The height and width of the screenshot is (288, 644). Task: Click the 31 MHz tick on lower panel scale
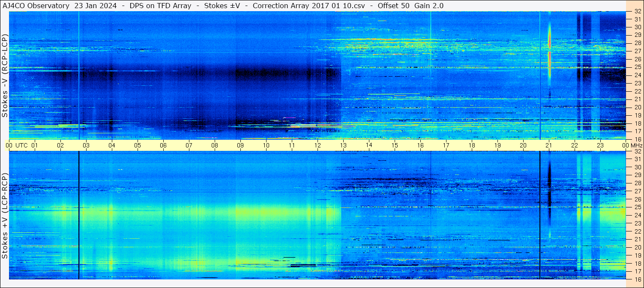coord(637,159)
